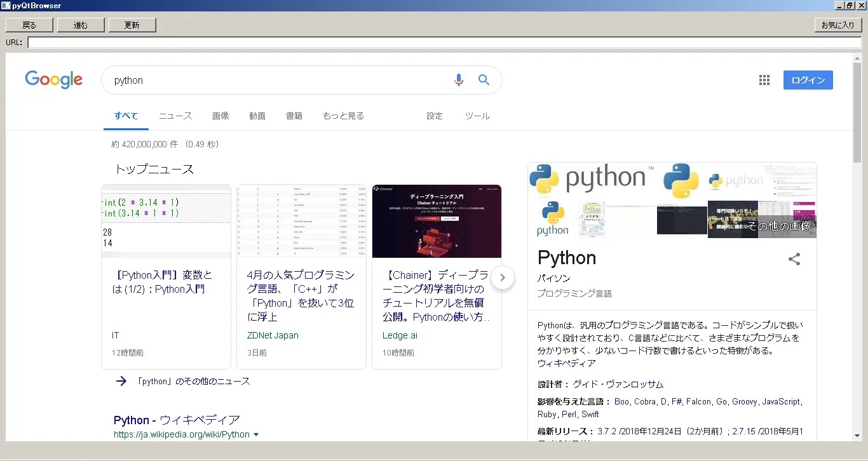Expand the dropdown arrow beside Wikipedia URL
Viewport: 868px width, 461px height.
(256, 435)
